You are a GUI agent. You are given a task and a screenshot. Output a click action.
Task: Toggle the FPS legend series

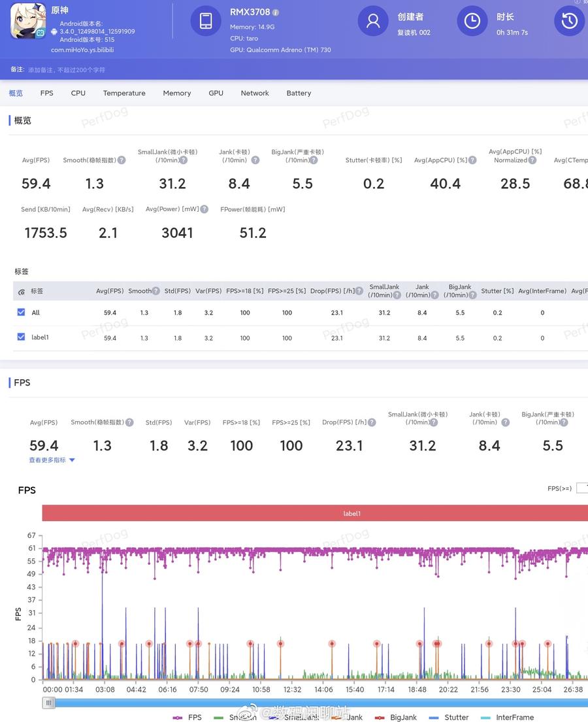tap(188, 717)
